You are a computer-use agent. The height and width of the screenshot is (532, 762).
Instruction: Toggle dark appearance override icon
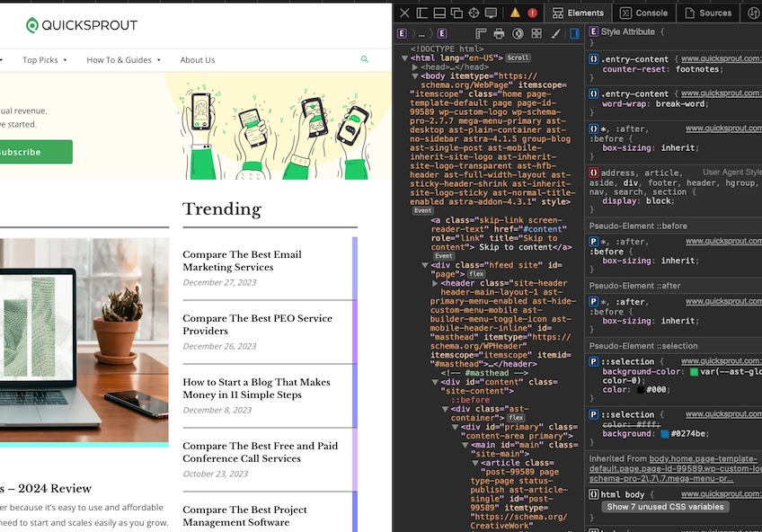click(518, 33)
